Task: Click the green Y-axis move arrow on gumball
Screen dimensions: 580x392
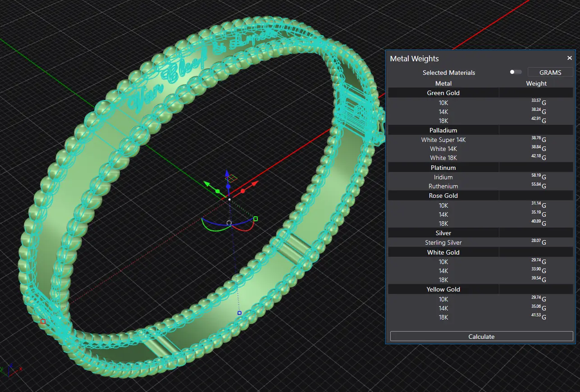Action: 207,183
